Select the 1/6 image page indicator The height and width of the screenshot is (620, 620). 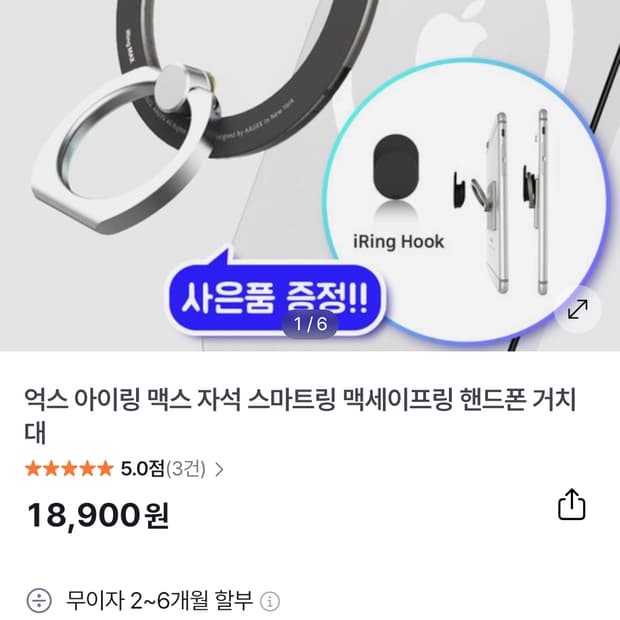[310, 324]
